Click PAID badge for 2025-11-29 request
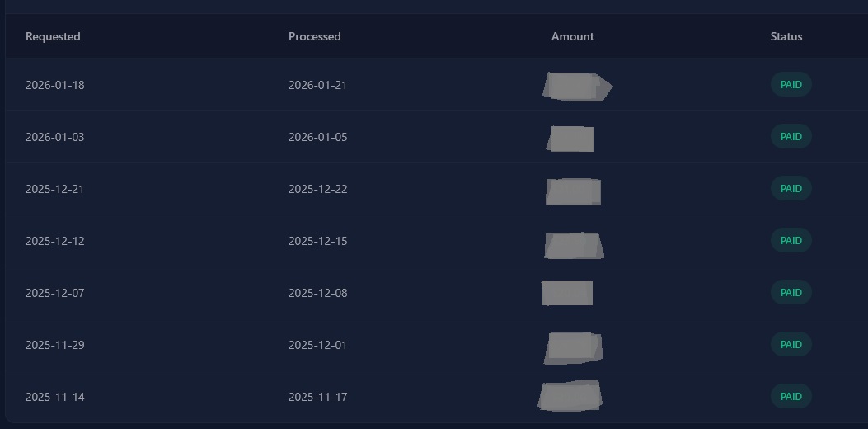Image resolution: width=868 pixels, height=429 pixels. pos(791,345)
